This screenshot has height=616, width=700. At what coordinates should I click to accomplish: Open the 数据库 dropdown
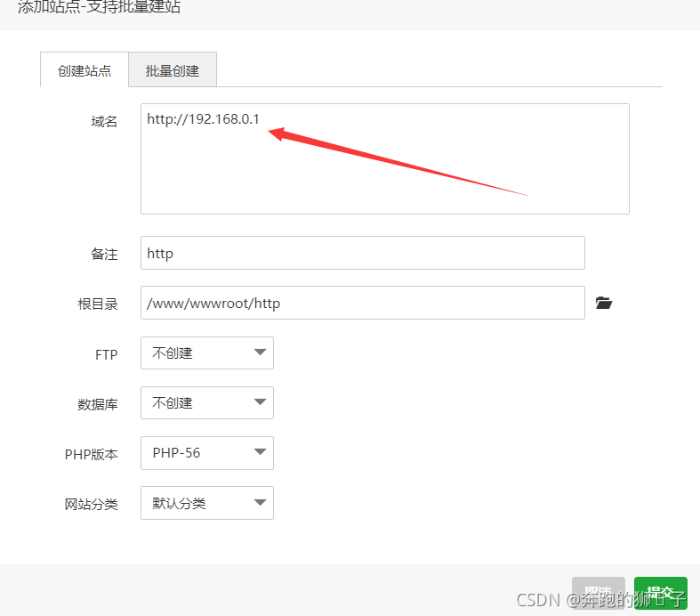coord(207,403)
